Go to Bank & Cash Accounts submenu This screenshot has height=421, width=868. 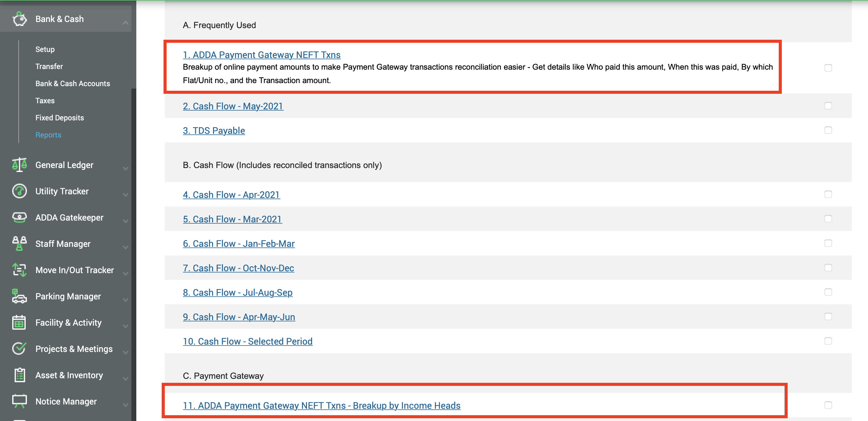pyautogui.click(x=72, y=83)
